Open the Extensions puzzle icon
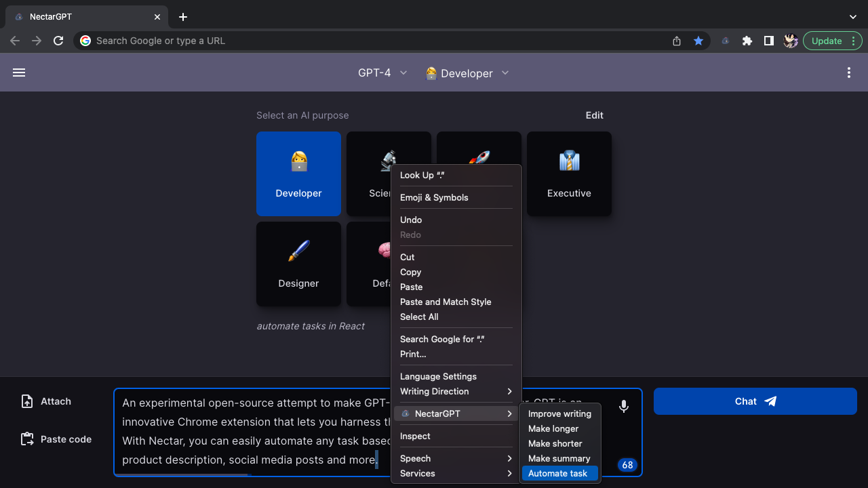The height and width of the screenshot is (488, 868). [x=747, y=41]
